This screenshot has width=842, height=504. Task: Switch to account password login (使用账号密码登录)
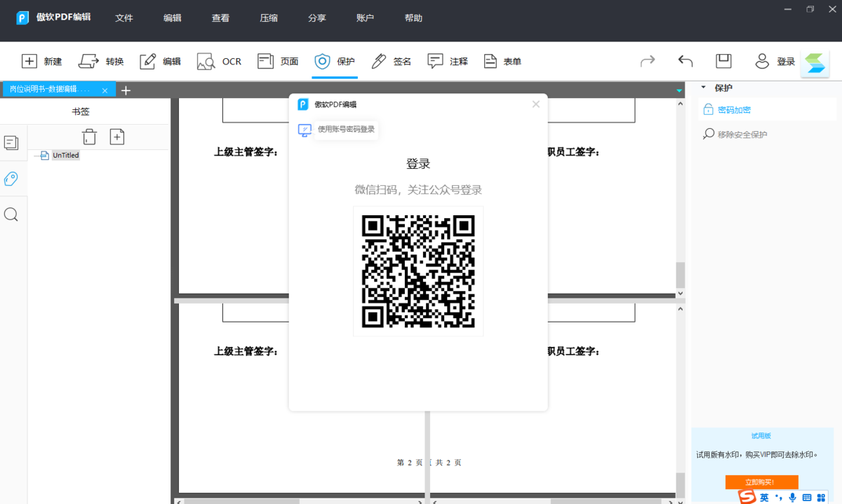[338, 130]
